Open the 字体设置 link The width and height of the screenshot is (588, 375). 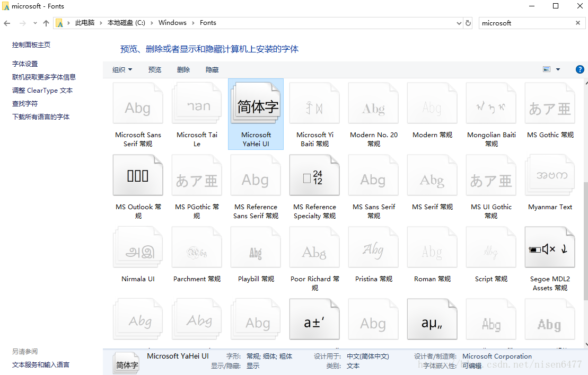click(x=25, y=64)
